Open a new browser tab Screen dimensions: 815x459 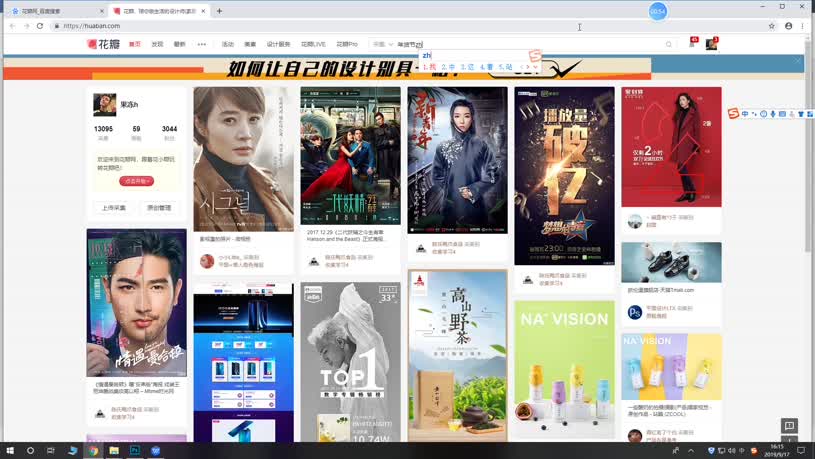[x=219, y=11]
